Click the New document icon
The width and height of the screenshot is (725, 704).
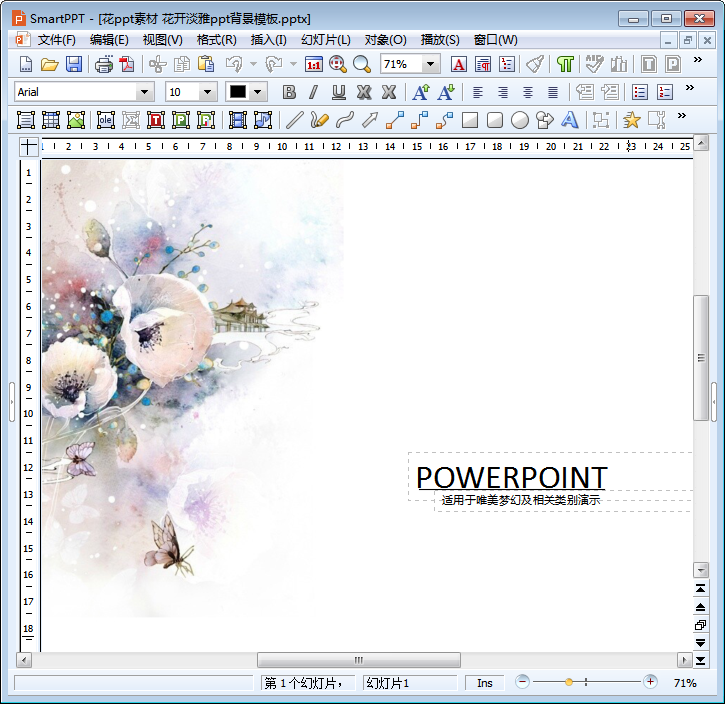(26, 64)
